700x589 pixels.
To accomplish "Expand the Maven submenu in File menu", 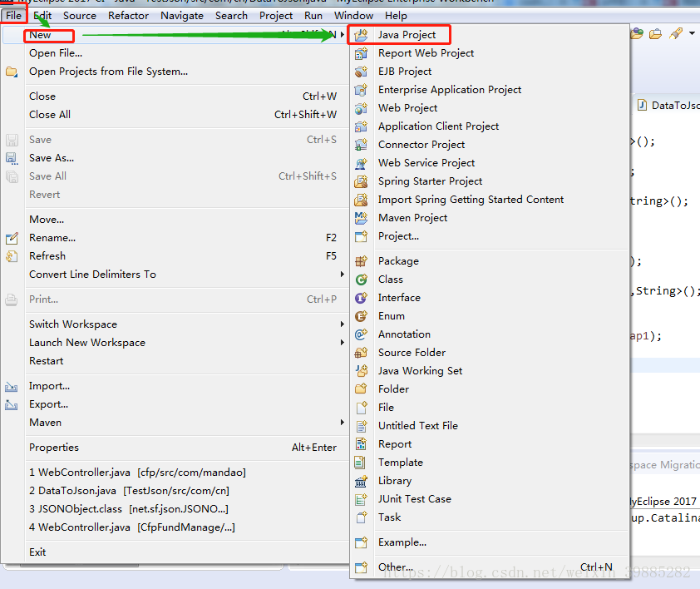I will pos(342,422).
